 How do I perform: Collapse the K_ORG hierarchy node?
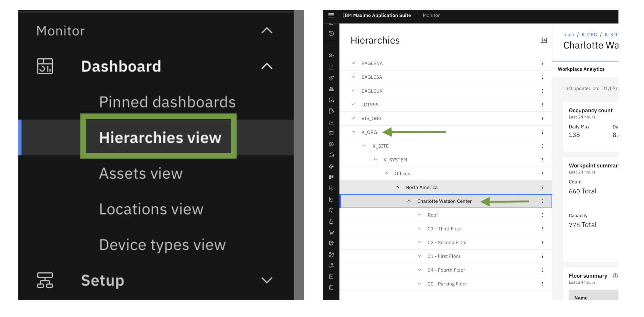[353, 132]
